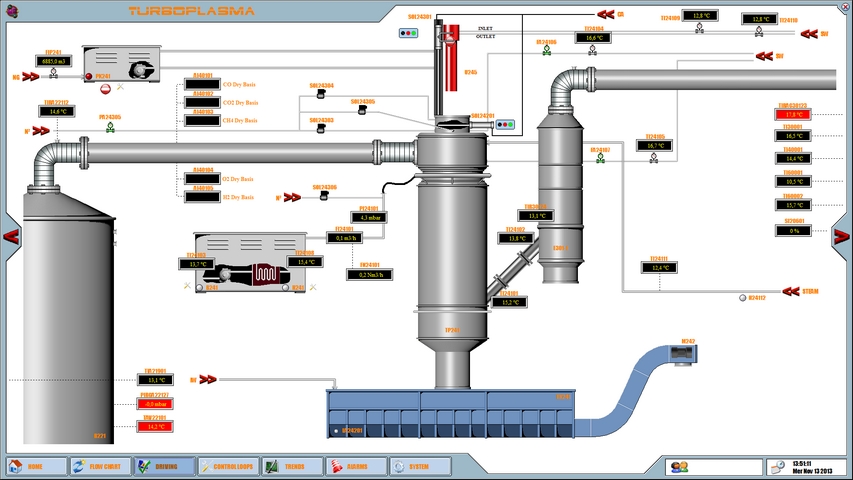Click the STEAM inlet red arrows

point(791,292)
